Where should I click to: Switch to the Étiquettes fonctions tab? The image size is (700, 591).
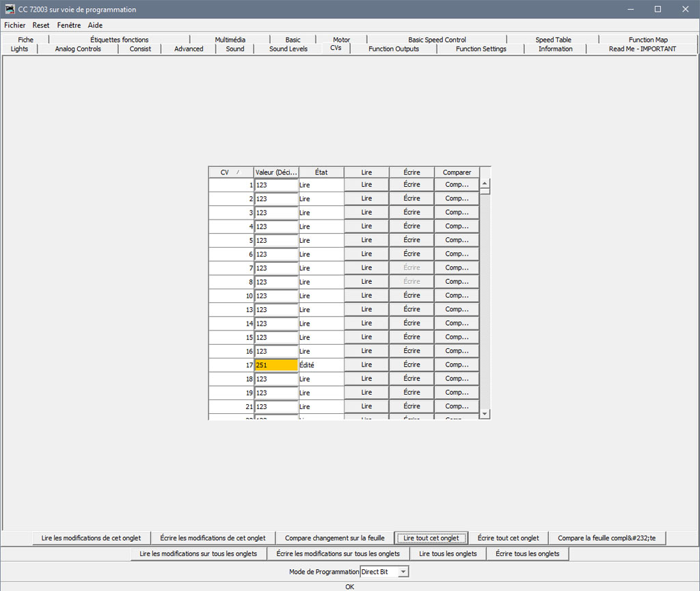tap(119, 40)
